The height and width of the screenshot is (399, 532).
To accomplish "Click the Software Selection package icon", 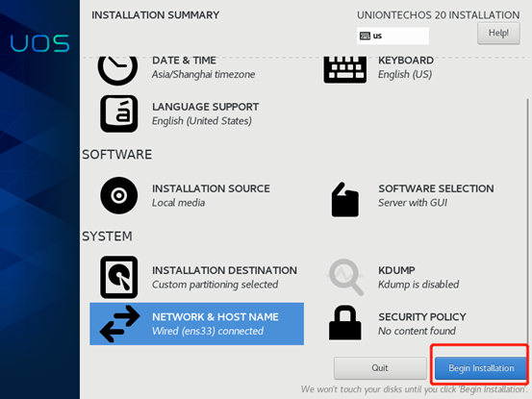I will (x=345, y=199).
